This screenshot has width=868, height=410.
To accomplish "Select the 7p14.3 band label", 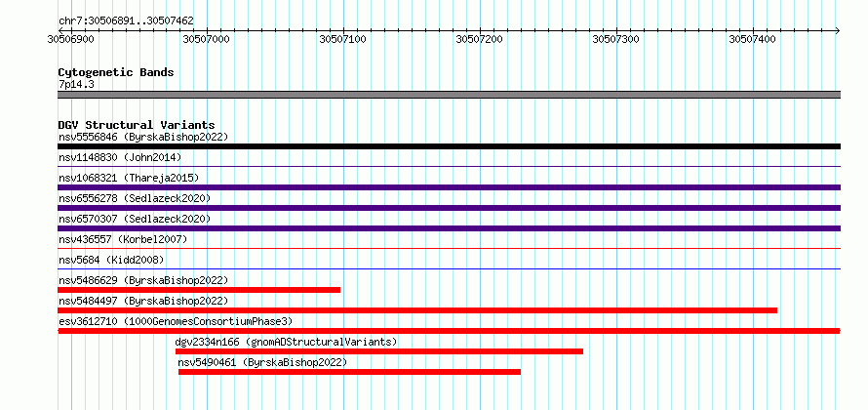I will tap(76, 84).
